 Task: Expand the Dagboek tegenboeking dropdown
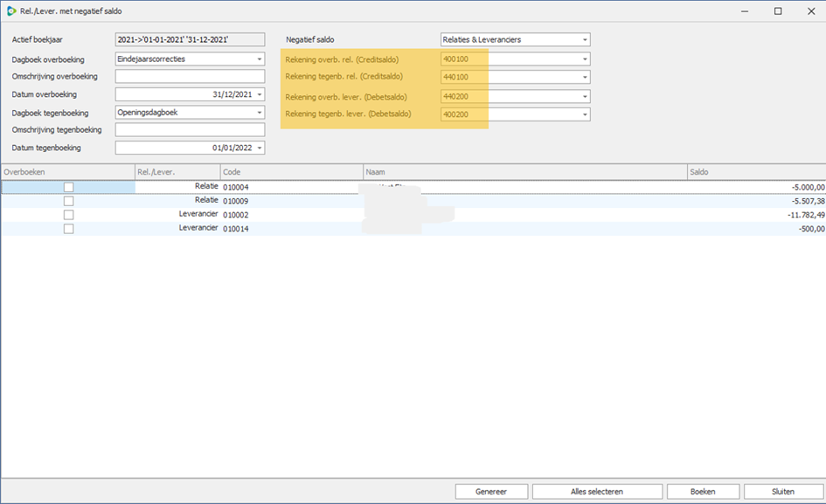point(260,113)
